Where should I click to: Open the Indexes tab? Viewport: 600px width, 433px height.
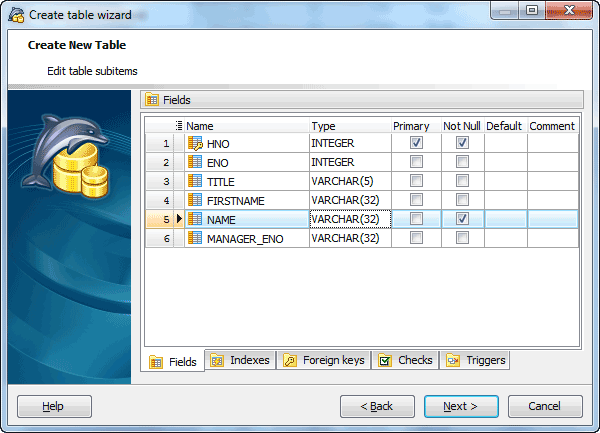pyautogui.click(x=240, y=360)
